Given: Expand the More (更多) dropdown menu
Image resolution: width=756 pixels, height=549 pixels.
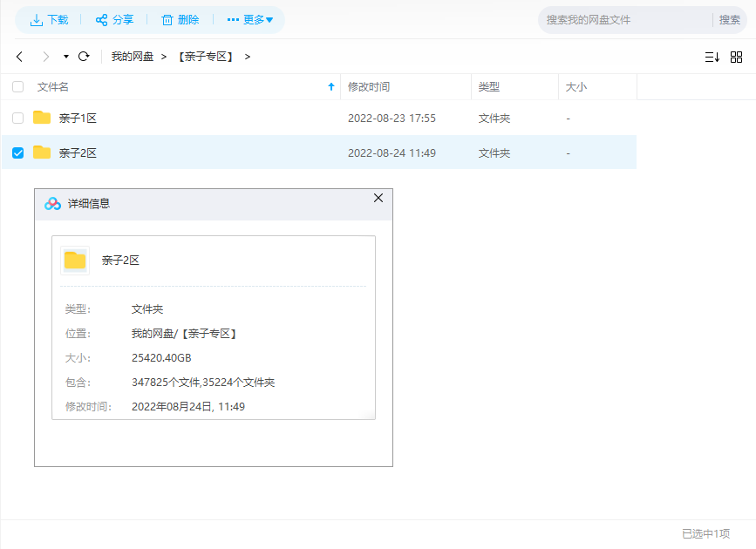Looking at the screenshot, I should 250,19.
